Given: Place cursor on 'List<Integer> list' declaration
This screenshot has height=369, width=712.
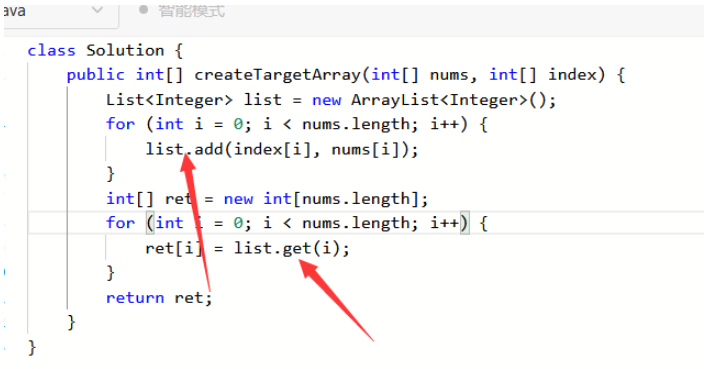Looking at the screenshot, I should 193,100.
